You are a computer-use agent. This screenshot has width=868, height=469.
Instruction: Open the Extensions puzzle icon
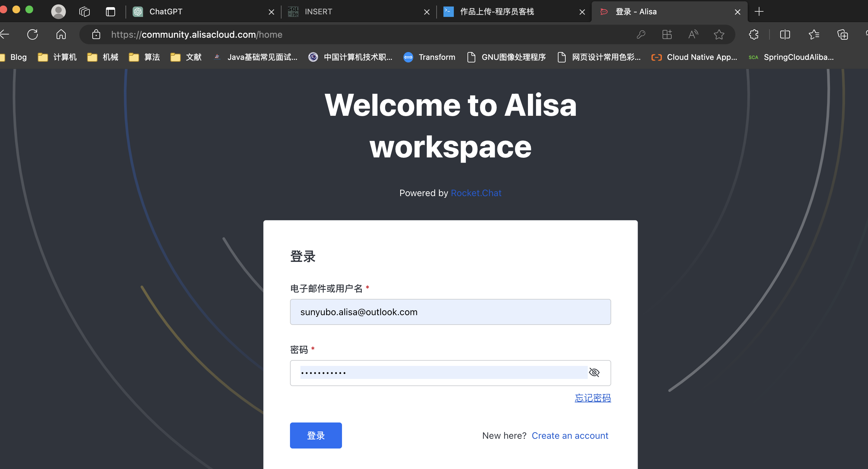pos(754,34)
